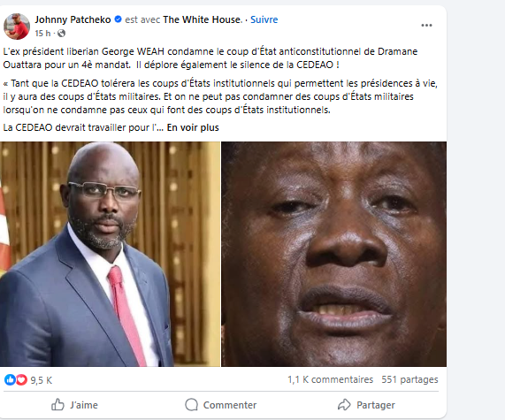View the 551 partages list

pos(409,379)
